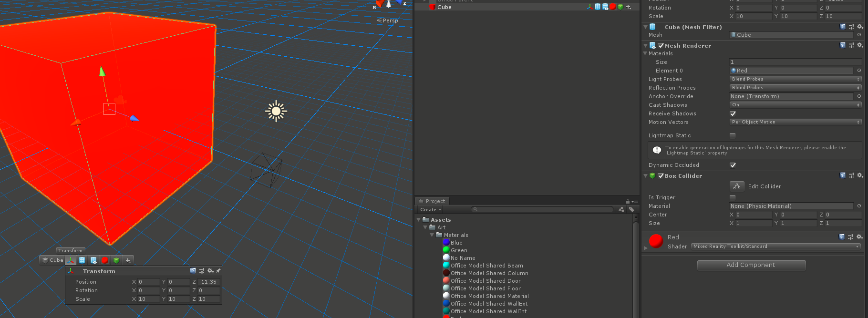This screenshot has height=318, width=868.
Task: Click plus icon on hierarchy Cube row
Action: [x=629, y=7]
